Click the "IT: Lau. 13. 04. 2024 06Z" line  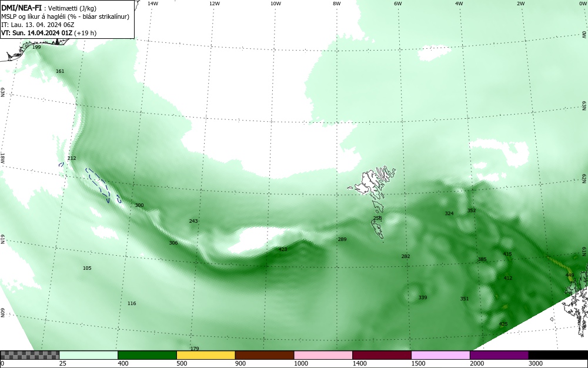(38, 25)
